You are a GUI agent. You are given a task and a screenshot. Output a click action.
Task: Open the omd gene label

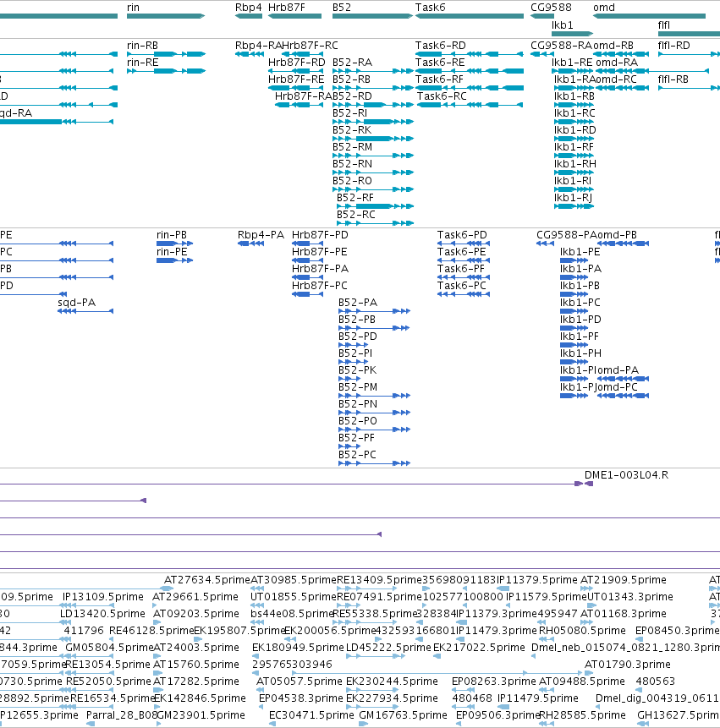[604, 8]
